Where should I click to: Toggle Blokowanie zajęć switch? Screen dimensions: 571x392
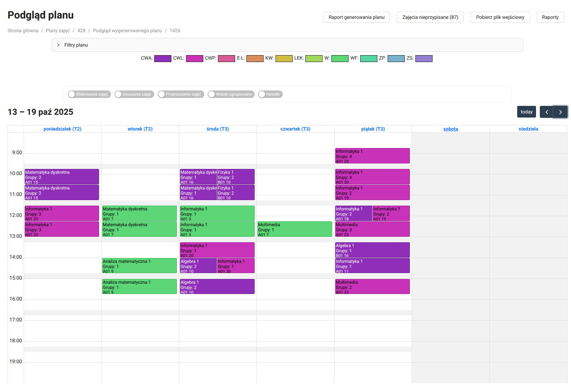pyautogui.click(x=89, y=94)
